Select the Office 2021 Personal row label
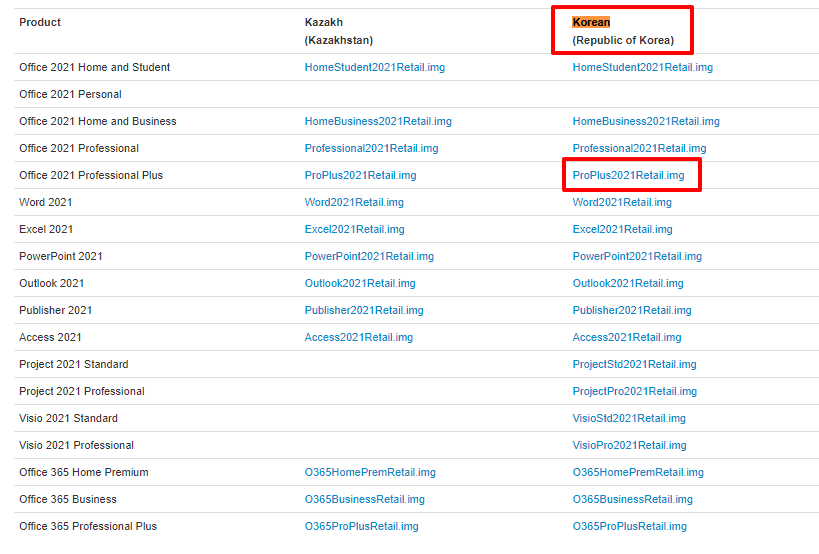This screenshot has width=819, height=554. (70, 95)
